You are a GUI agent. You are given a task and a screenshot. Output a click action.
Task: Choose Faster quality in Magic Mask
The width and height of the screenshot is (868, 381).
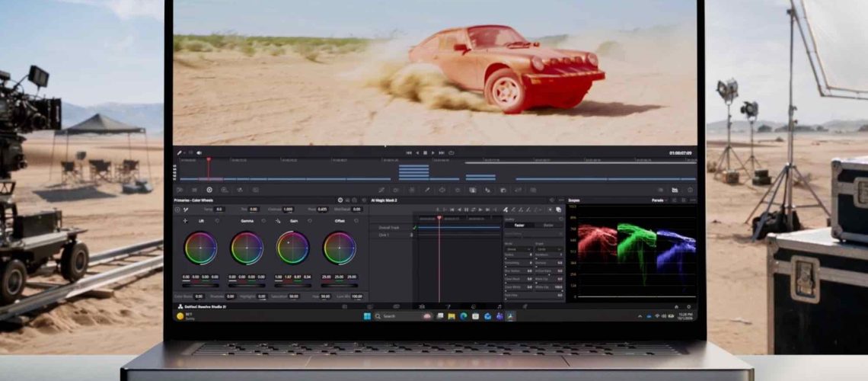point(519,226)
